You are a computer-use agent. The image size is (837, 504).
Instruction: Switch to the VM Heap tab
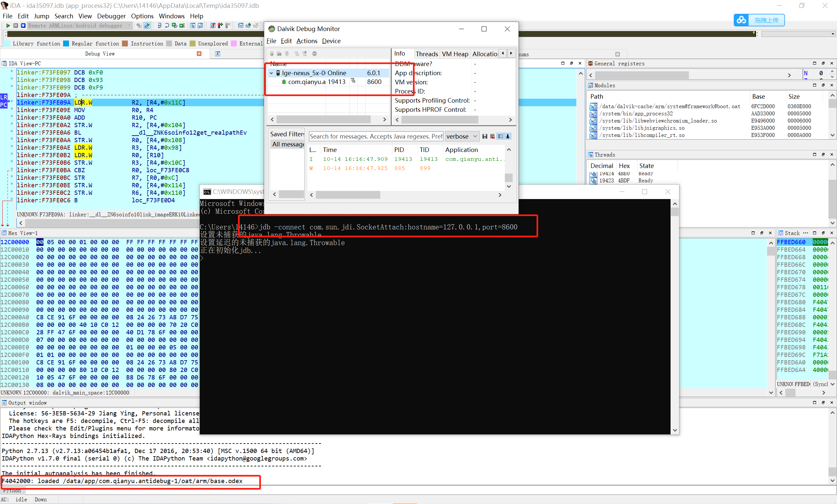coord(455,54)
